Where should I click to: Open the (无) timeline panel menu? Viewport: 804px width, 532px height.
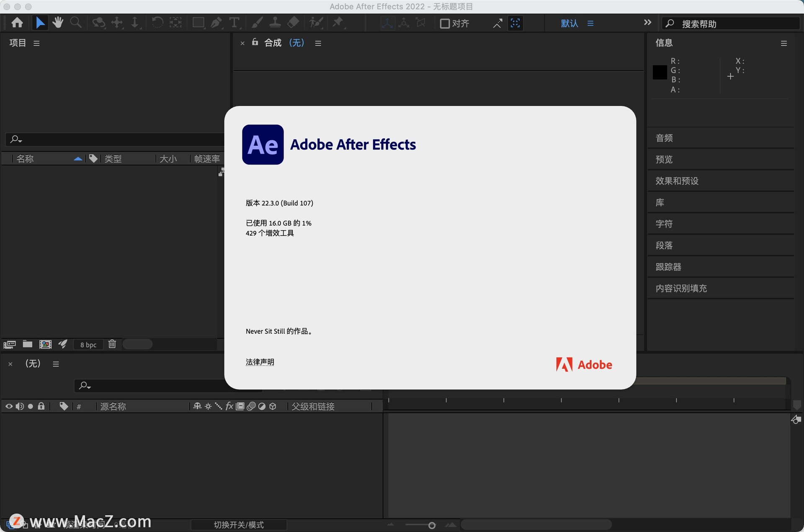click(56, 364)
